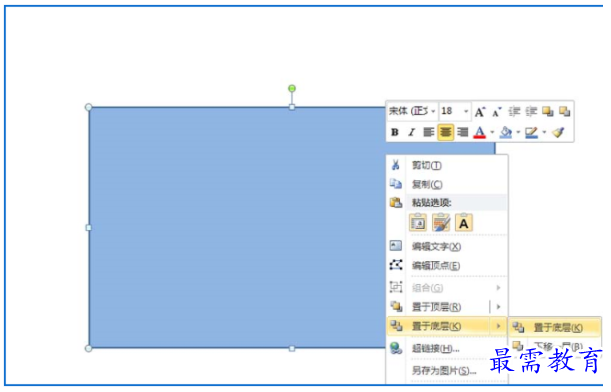Apply red font color

click(x=480, y=132)
